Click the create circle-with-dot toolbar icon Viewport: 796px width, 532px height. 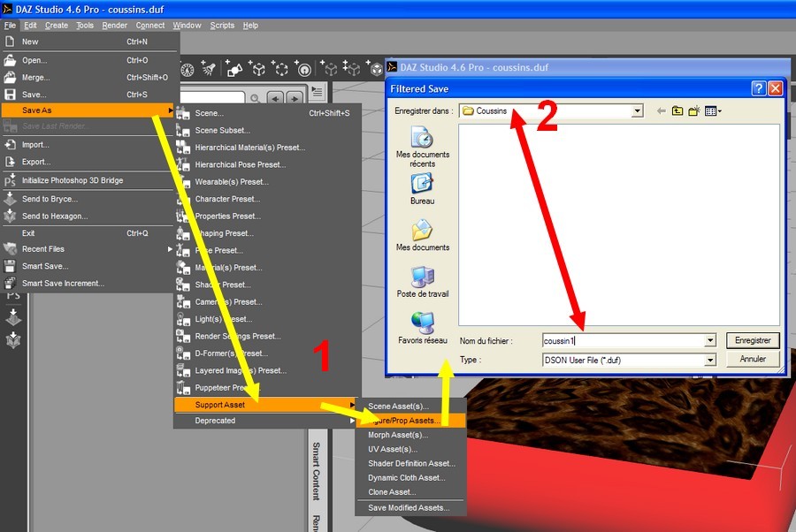(303, 68)
